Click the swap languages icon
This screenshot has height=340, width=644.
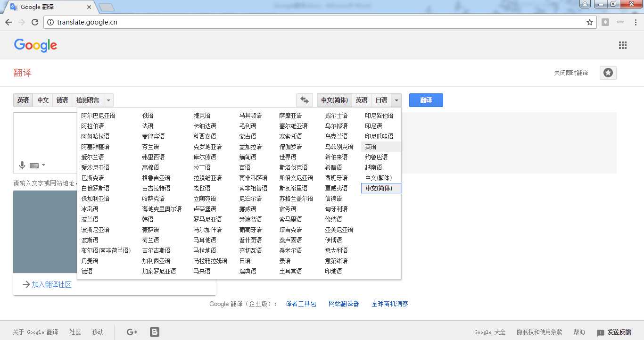point(305,100)
